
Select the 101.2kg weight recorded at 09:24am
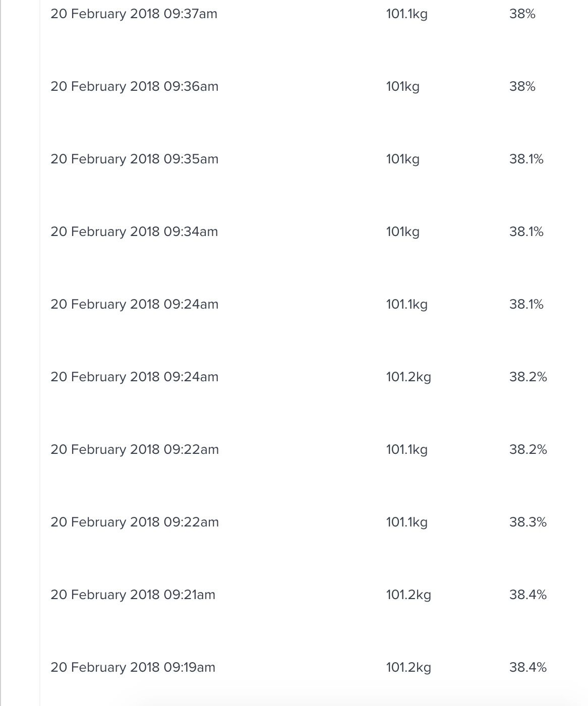[x=408, y=377]
